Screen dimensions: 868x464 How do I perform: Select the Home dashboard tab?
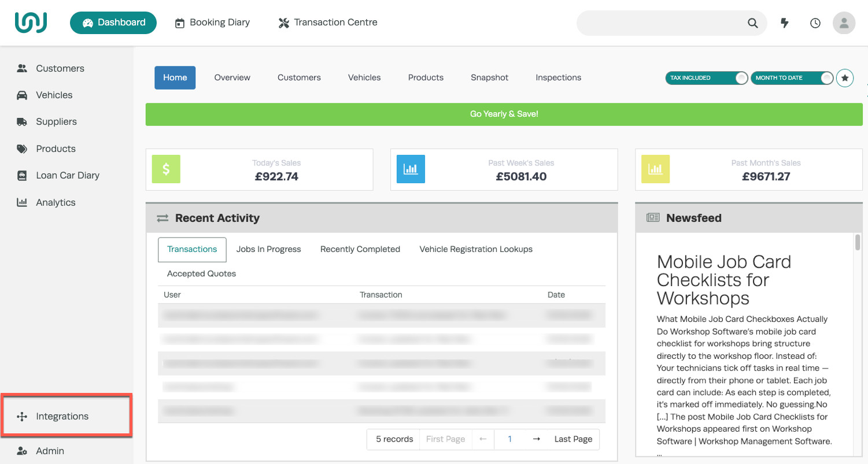pos(175,77)
